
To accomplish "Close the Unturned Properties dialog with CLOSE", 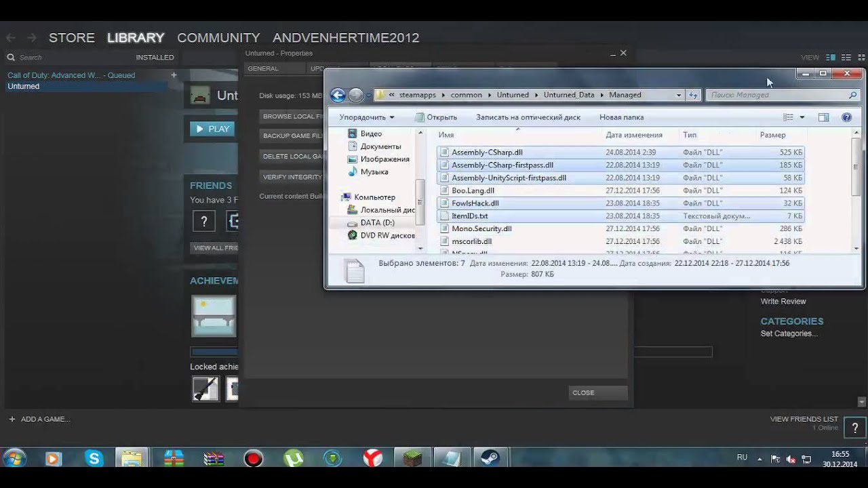I will 598,392.
